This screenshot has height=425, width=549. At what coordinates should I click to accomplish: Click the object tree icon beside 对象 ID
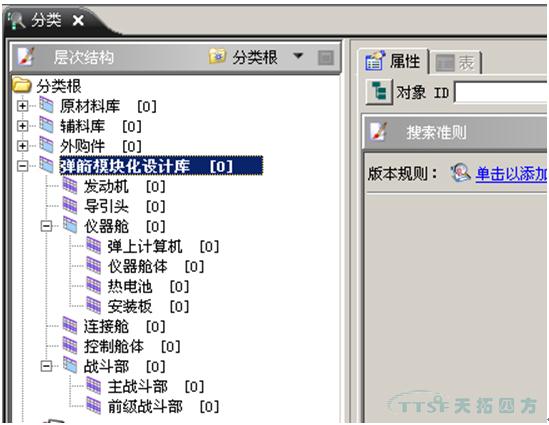point(379,92)
